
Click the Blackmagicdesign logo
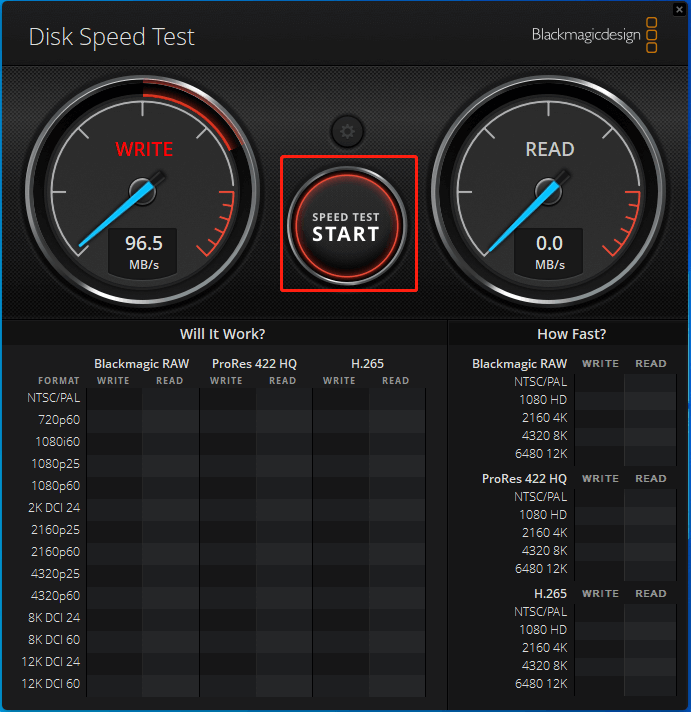coord(594,35)
